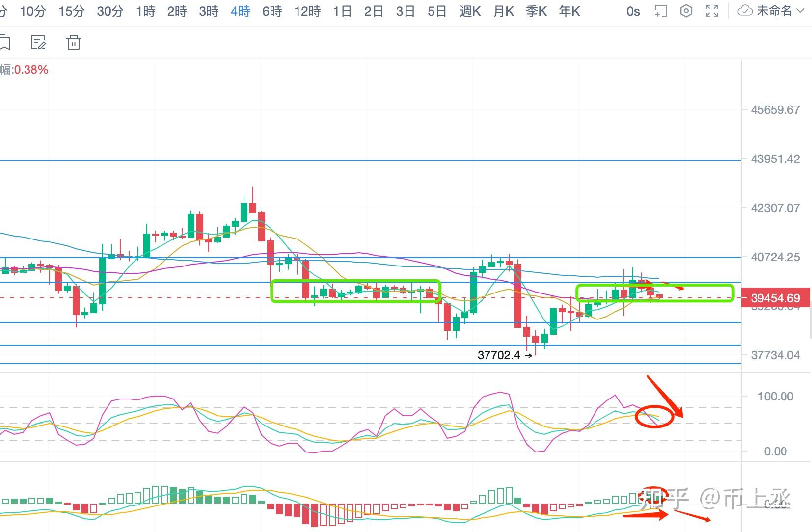
Task: Click the 0s countdown indicator
Action: [x=633, y=11]
